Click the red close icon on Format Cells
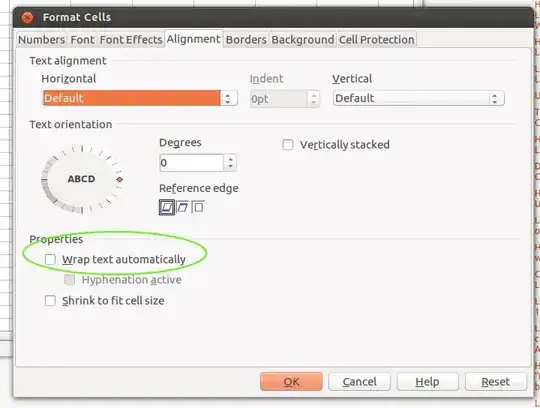 coord(27,17)
